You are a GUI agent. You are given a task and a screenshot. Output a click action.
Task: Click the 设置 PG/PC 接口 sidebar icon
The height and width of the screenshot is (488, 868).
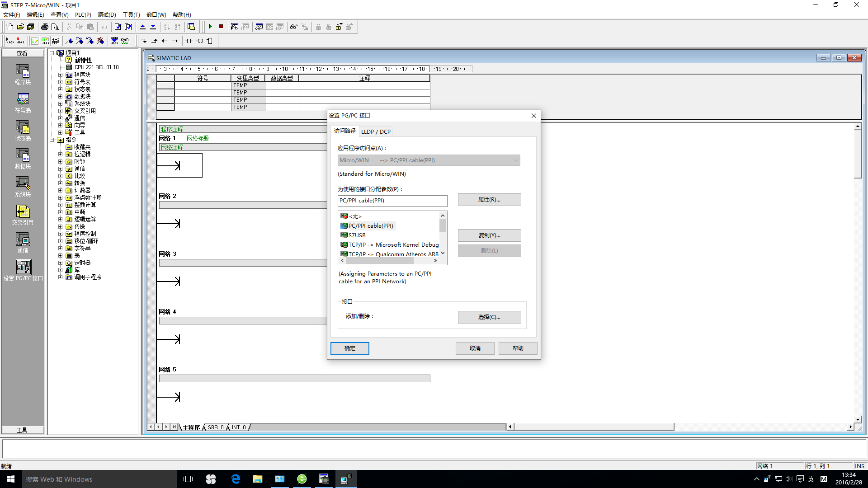(23, 267)
